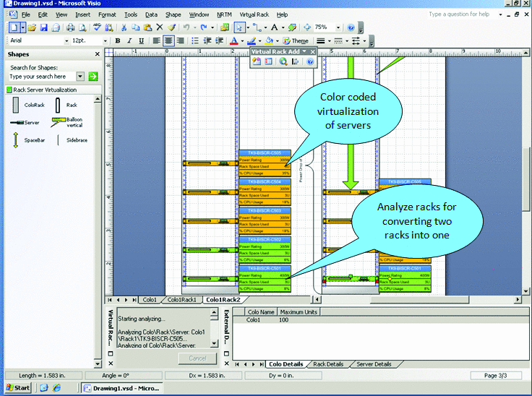532x396 pixels.
Task: Launch Internet Explorer from quick launch
Action: coord(56,388)
